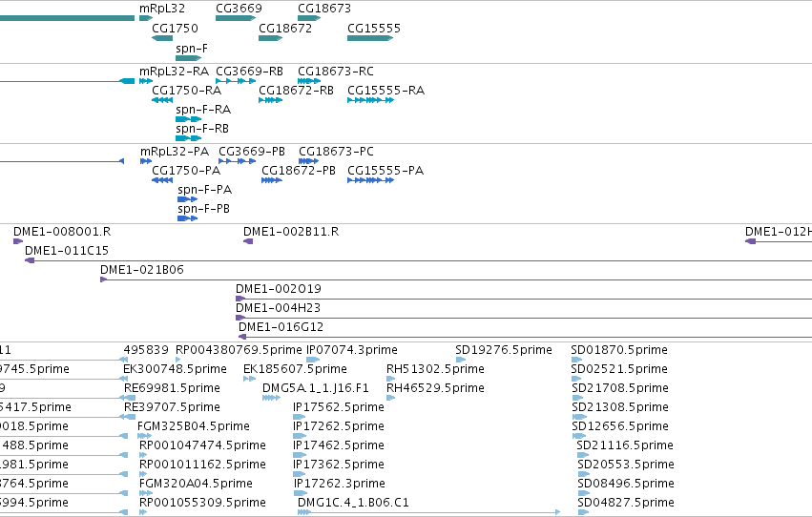This screenshot has width=812, height=517.
Task: Click the spn-F-PA protein
Action: [187, 199]
